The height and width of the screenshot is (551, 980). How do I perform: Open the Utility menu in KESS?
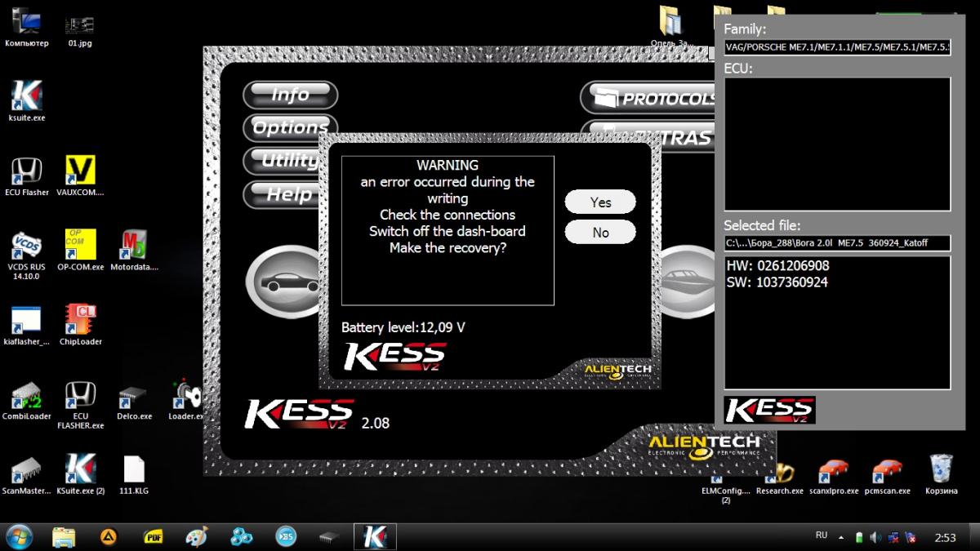coord(283,160)
